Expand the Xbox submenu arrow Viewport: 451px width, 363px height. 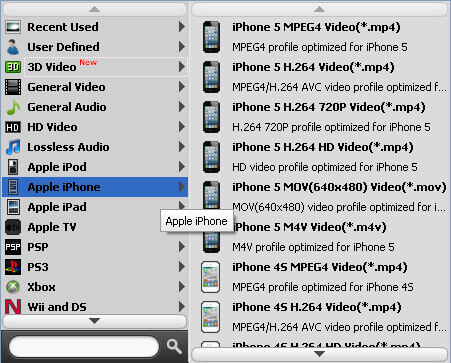click(x=182, y=287)
